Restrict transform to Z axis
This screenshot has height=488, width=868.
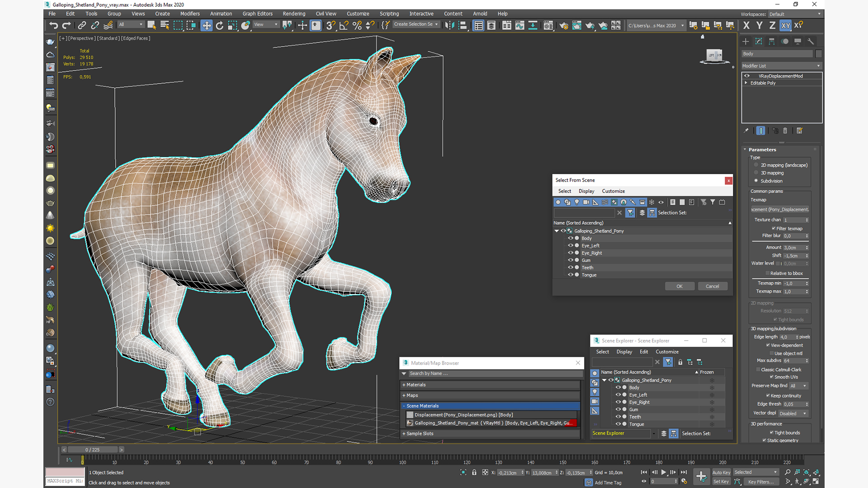[x=772, y=25]
